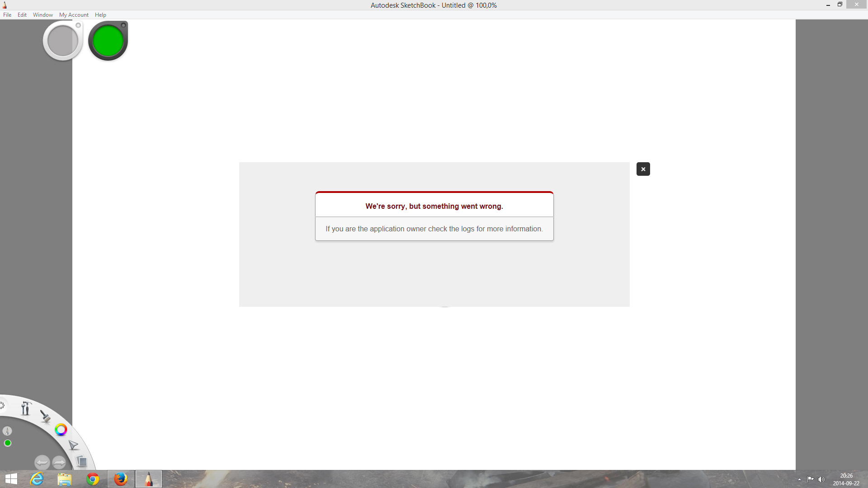The height and width of the screenshot is (488, 868).
Task: Click the 'check the logs' information text
Action: 434,229
